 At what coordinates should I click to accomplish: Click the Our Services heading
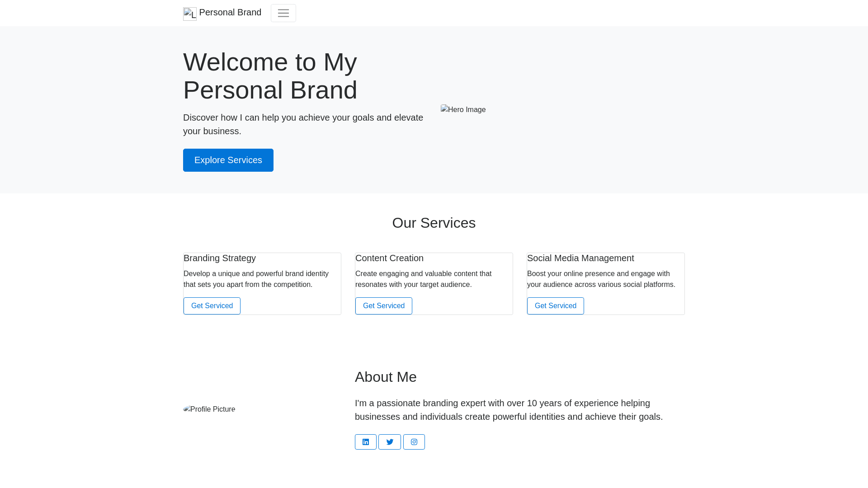[x=434, y=223]
